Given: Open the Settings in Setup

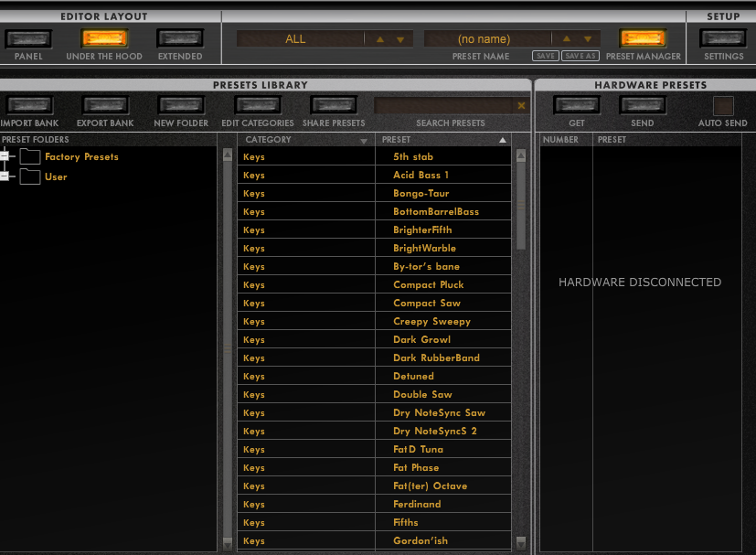Looking at the screenshot, I should pos(723,38).
